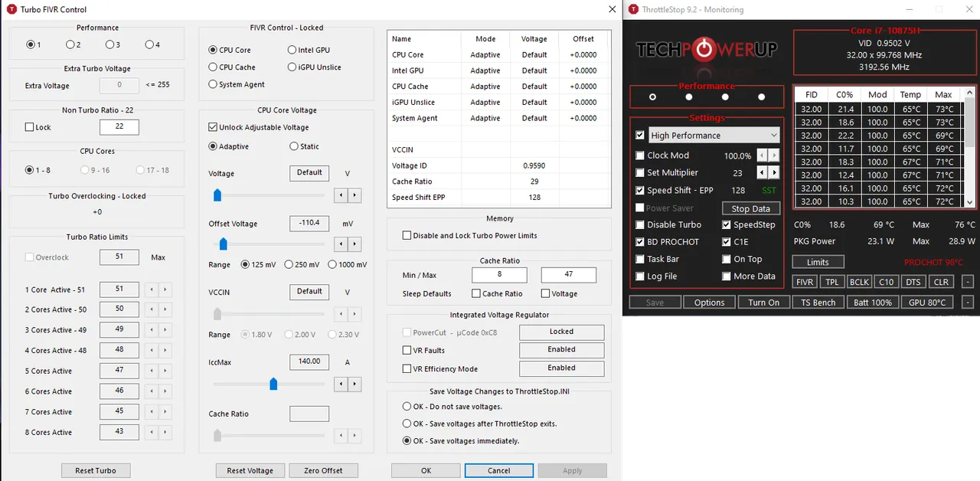Open FIVR from ThrottleStop bottom bar
This screenshot has width=980, height=481.
point(805,282)
